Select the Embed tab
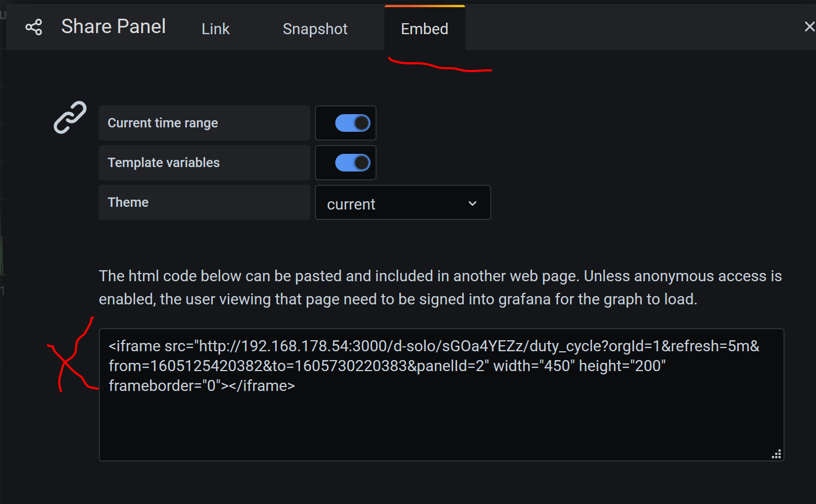This screenshot has height=504, width=816. pyautogui.click(x=425, y=28)
